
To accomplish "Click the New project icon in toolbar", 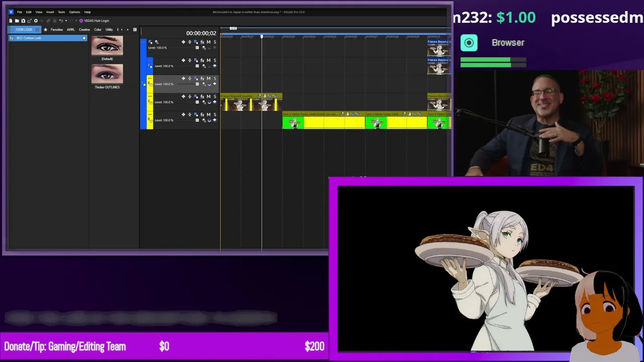I will [11, 21].
